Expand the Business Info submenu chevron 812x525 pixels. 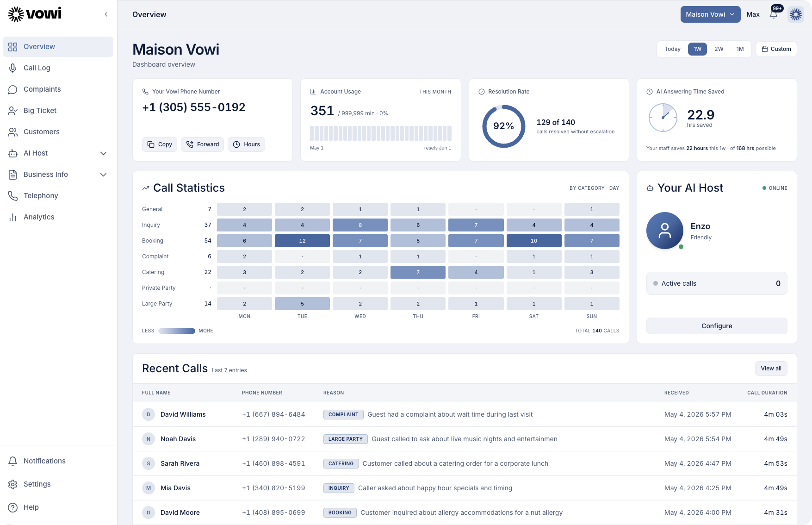104,175
